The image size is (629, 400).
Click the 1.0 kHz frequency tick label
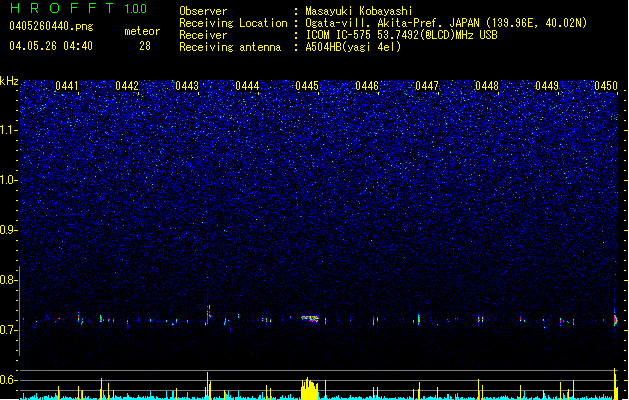pyautogui.click(x=9, y=180)
